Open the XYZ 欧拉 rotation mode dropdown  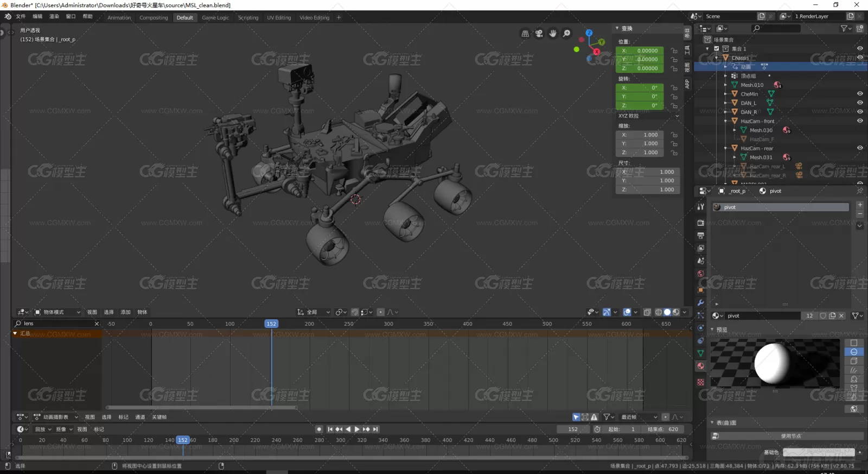tap(648, 116)
